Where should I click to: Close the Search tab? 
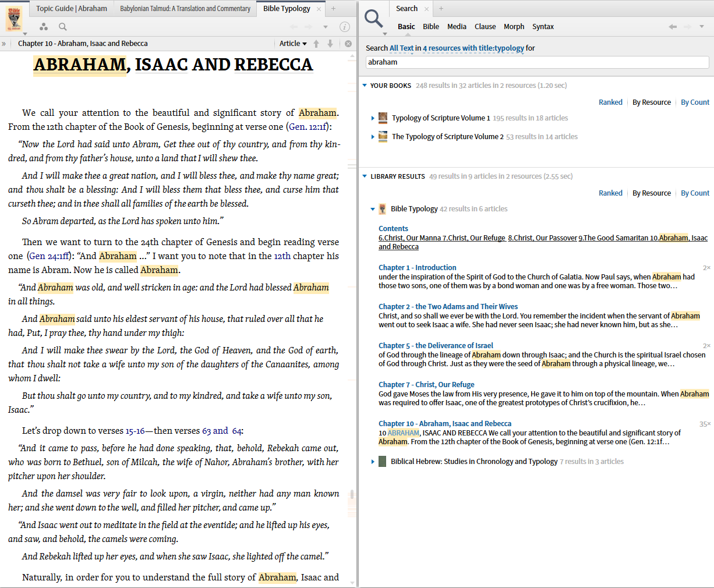(x=426, y=9)
